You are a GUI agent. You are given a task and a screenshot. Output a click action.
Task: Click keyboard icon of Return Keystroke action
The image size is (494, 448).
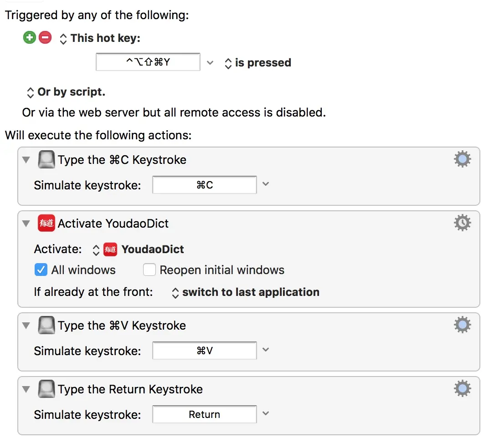point(46,389)
